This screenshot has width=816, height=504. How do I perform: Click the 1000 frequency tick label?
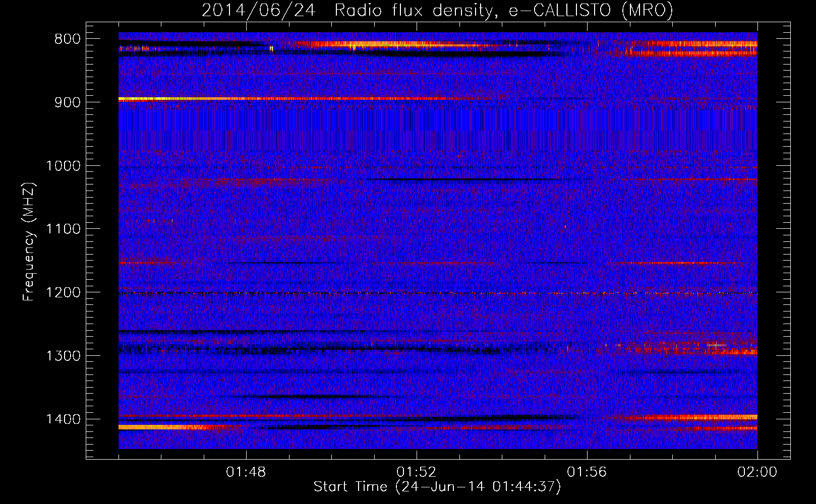63,166
